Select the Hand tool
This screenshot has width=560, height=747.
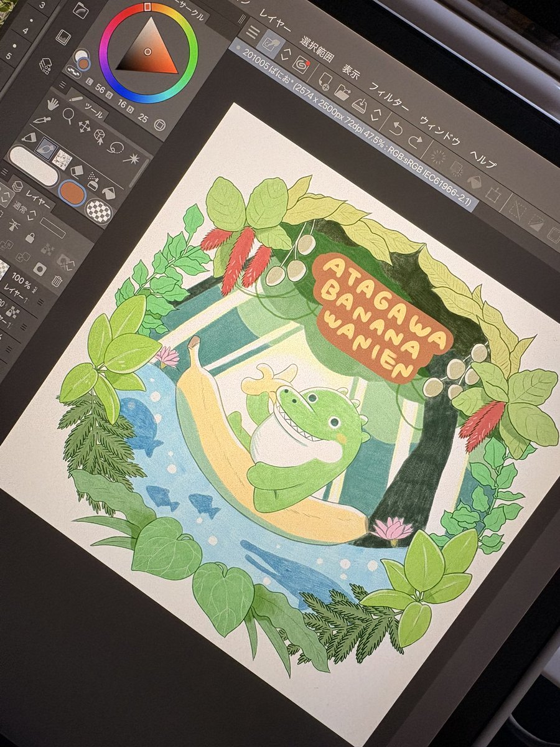click(x=52, y=103)
